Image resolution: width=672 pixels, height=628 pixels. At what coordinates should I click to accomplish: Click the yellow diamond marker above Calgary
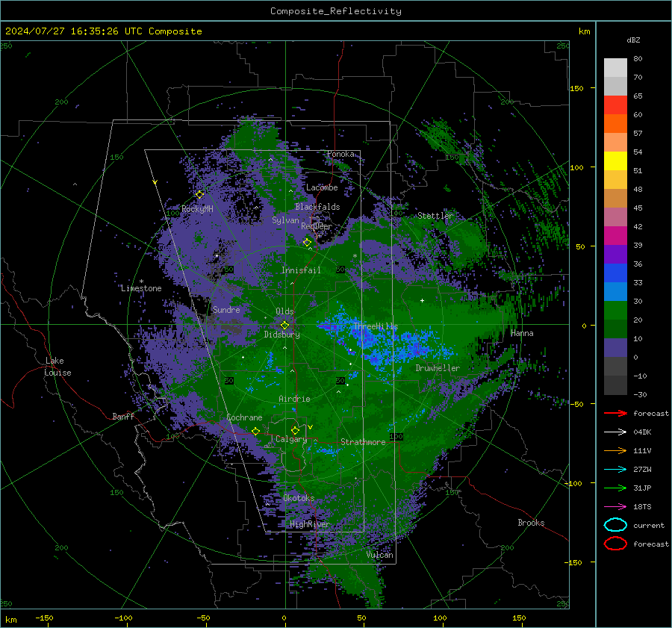(x=295, y=430)
